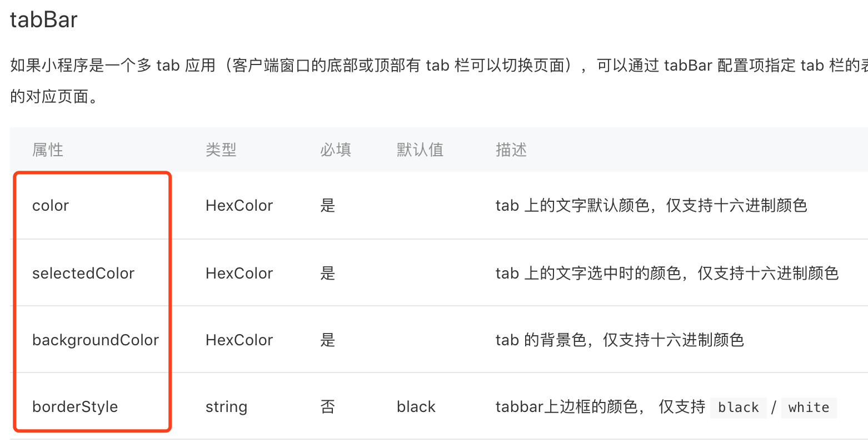Click the tabBar section heading
The height and width of the screenshot is (447, 868).
(43, 20)
